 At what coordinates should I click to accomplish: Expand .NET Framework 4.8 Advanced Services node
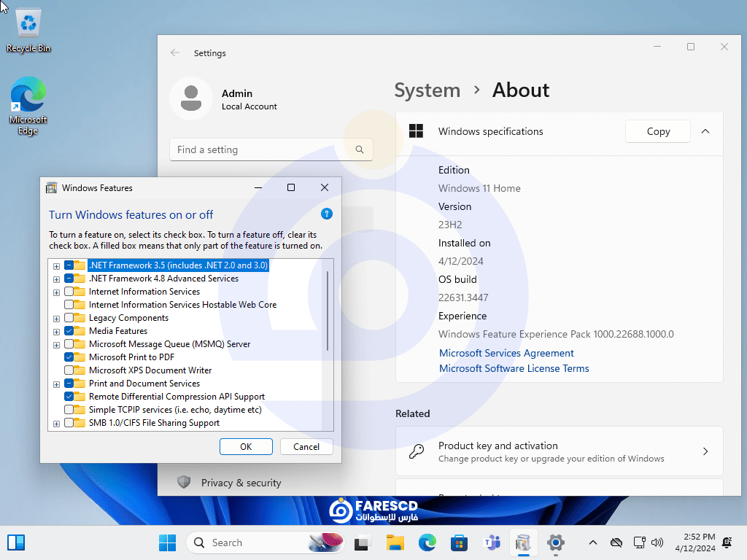click(x=56, y=279)
